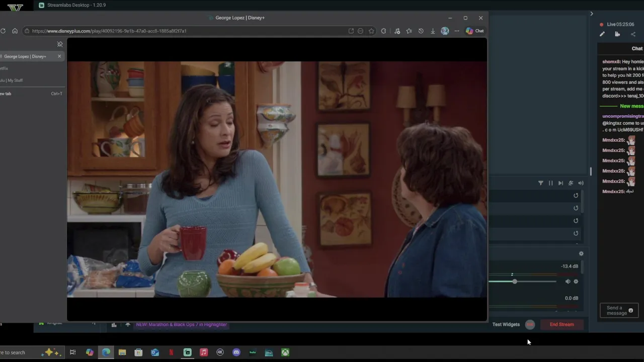
Task: Open the mixer settings gear icon
Action: point(581,254)
